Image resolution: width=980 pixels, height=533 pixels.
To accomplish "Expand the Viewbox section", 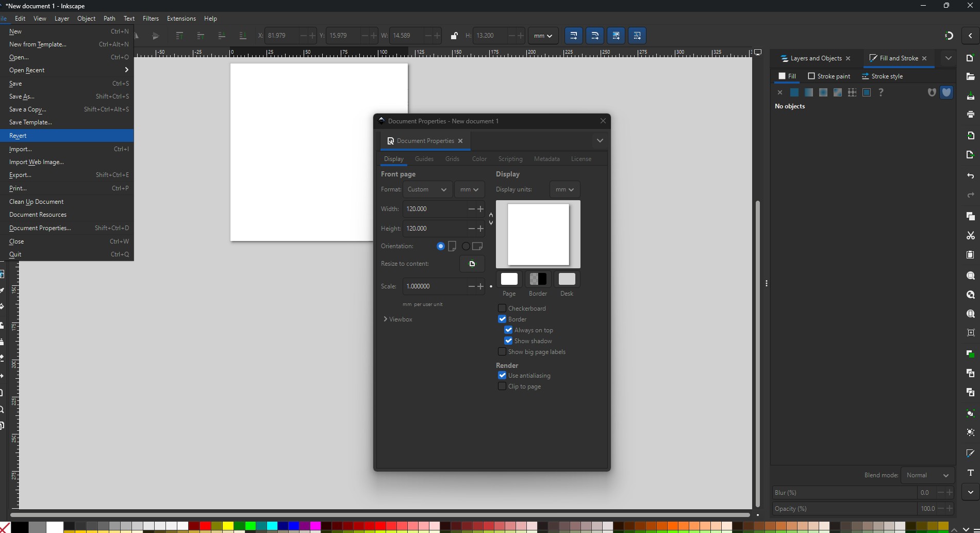I will (397, 319).
